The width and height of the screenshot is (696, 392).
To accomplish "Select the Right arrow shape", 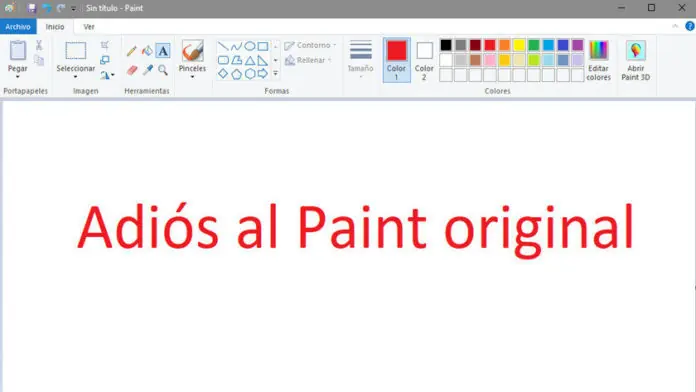I will coord(263,74).
